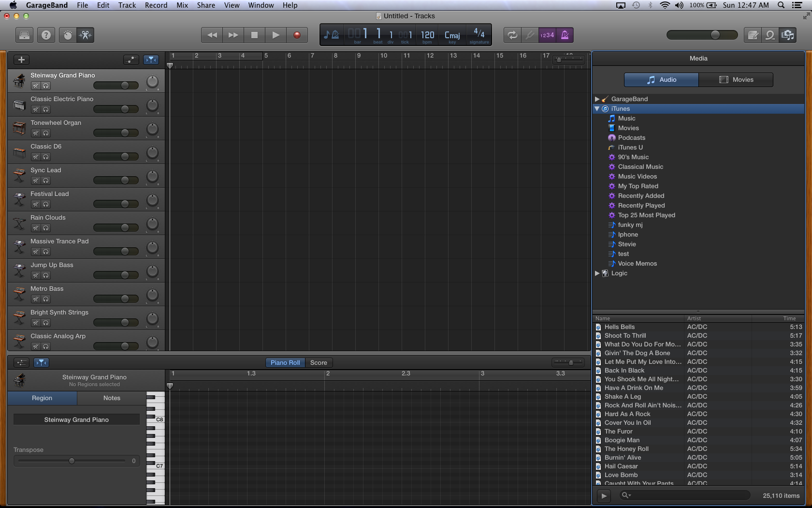
Task: Click the Steinway Grand Piano pan knob
Action: point(152,82)
